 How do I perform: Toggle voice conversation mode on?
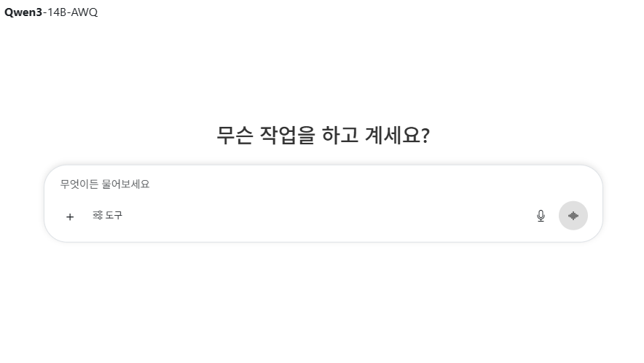click(x=573, y=216)
